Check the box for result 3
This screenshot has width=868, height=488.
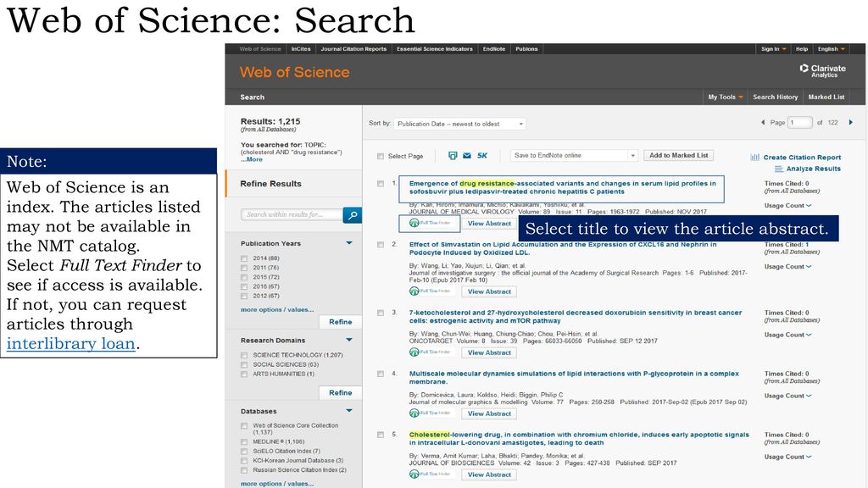tap(381, 313)
